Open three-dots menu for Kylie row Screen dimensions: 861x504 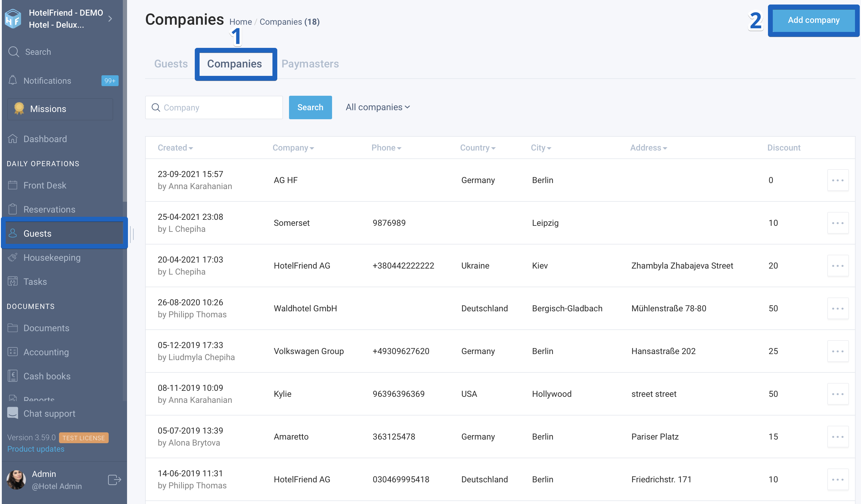click(838, 394)
